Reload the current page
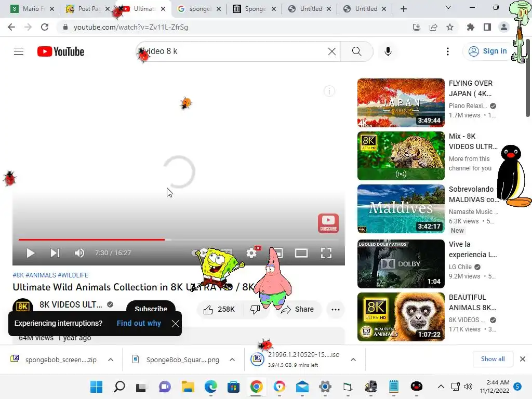Viewport: 532px width, 399px height. pyautogui.click(x=45, y=27)
